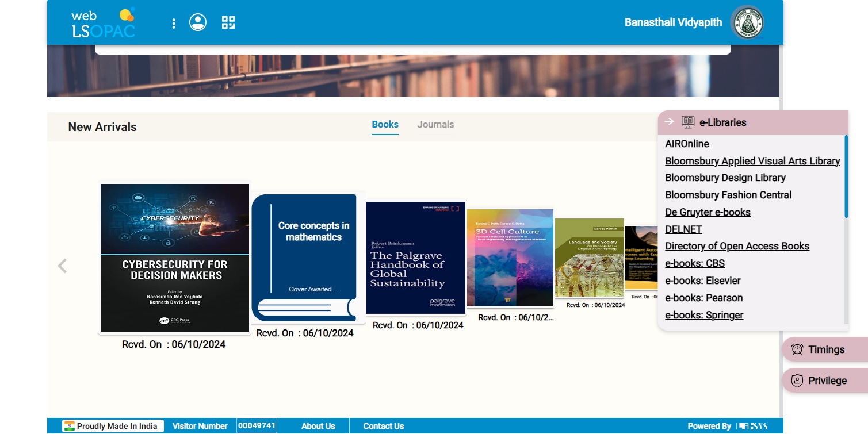
Task: Click received date under Cybersecurity book
Action: (174, 344)
